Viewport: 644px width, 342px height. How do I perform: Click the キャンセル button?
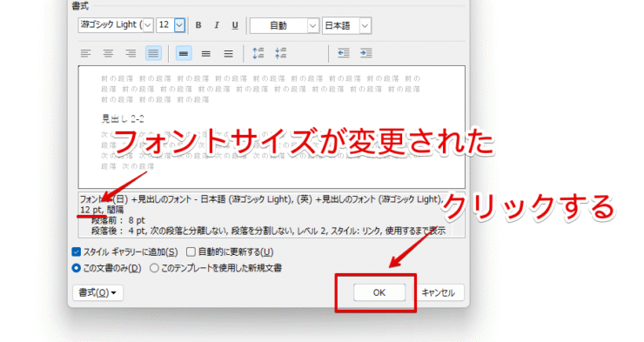click(x=439, y=292)
